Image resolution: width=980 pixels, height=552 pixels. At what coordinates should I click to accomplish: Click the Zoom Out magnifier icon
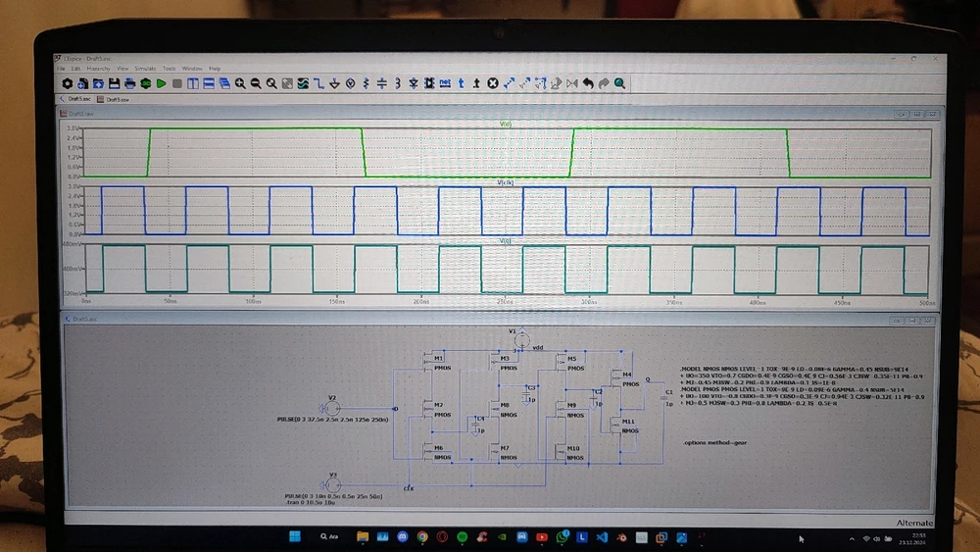click(255, 84)
